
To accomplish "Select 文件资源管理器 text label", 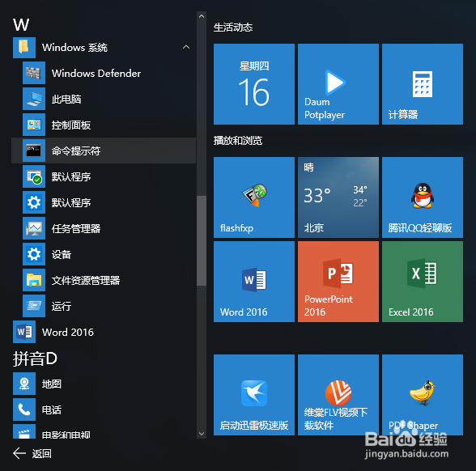I will [x=86, y=280].
